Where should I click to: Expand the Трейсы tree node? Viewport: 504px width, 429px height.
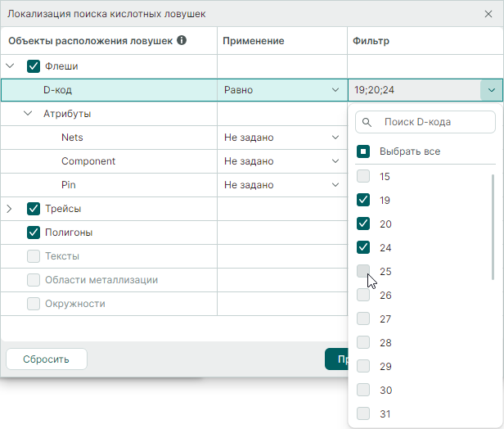click(10, 209)
